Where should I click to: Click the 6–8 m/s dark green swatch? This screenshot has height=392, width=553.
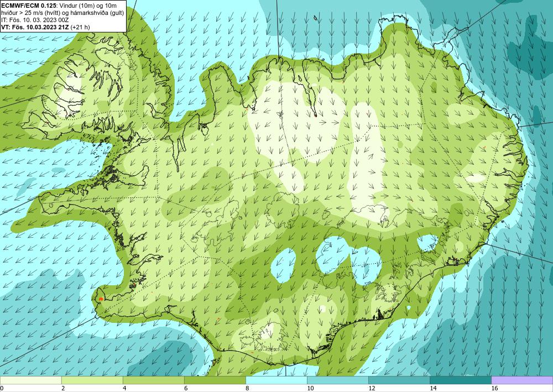[x=215, y=380]
